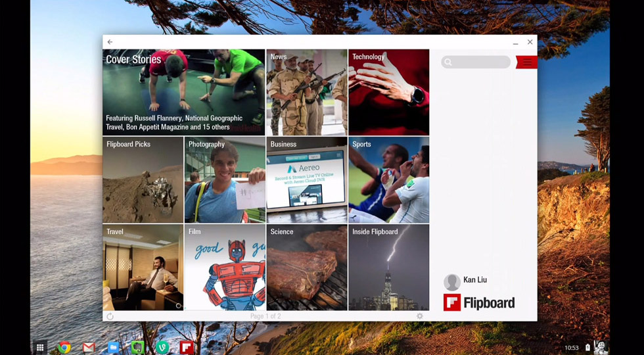The width and height of the screenshot is (644, 355).
Task: Open the Inside Flipboard tile
Action: tap(388, 267)
